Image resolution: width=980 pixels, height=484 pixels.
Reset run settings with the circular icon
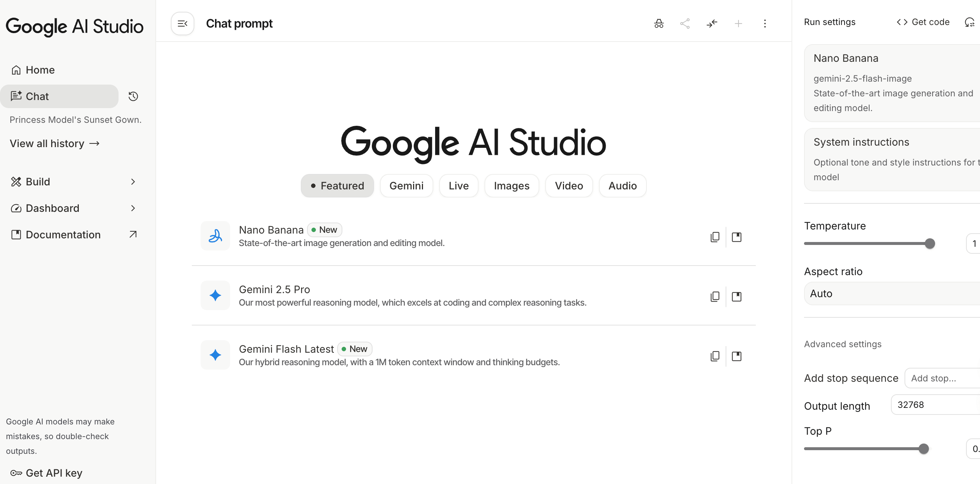click(x=970, y=22)
